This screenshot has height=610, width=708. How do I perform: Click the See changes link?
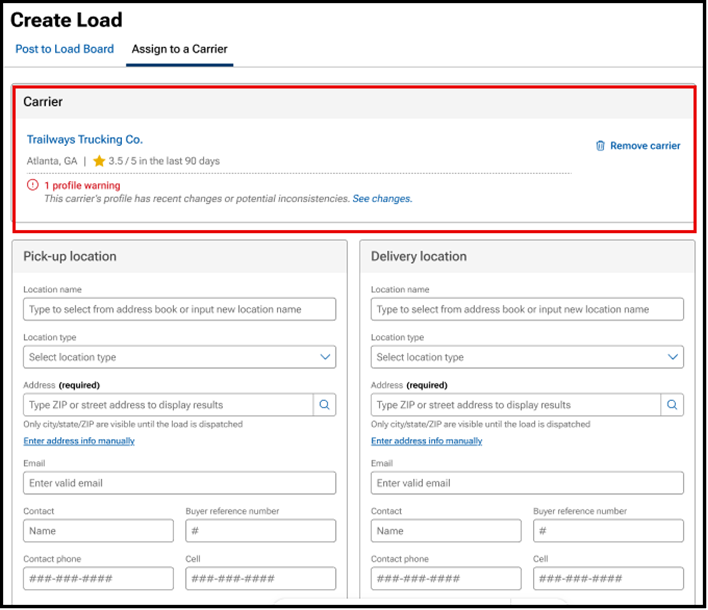pyautogui.click(x=382, y=199)
